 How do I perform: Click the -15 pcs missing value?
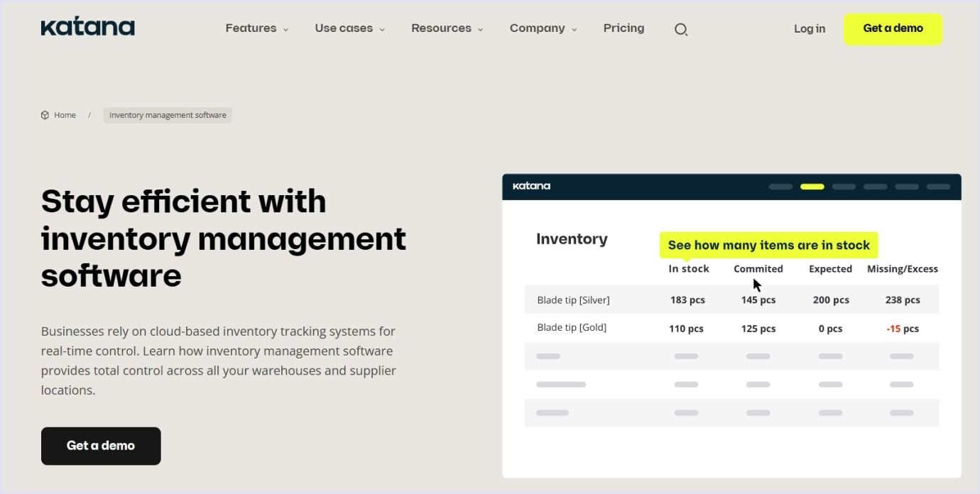[903, 329]
